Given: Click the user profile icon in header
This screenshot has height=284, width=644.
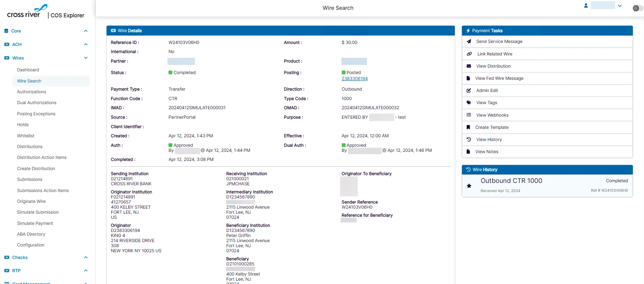Looking at the screenshot, I should 586,5.
